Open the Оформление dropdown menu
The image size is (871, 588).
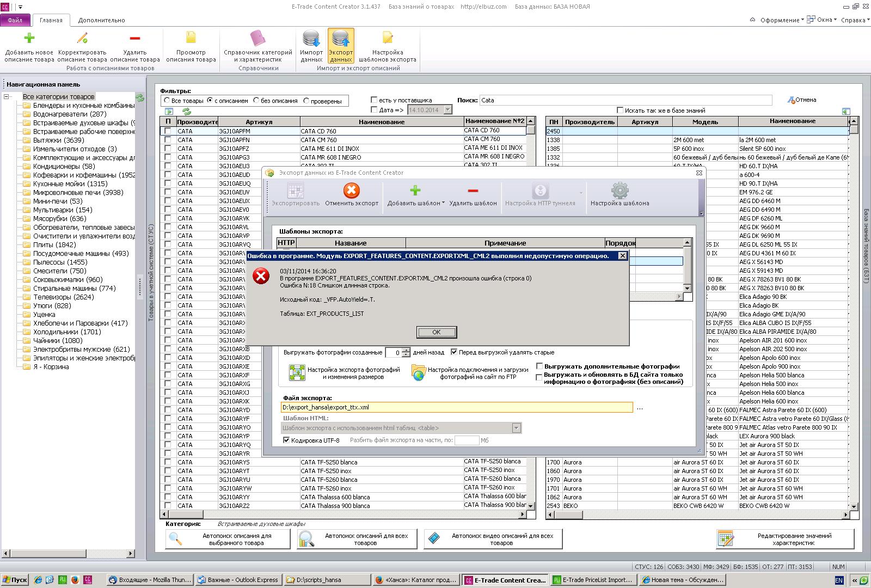point(782,20)
